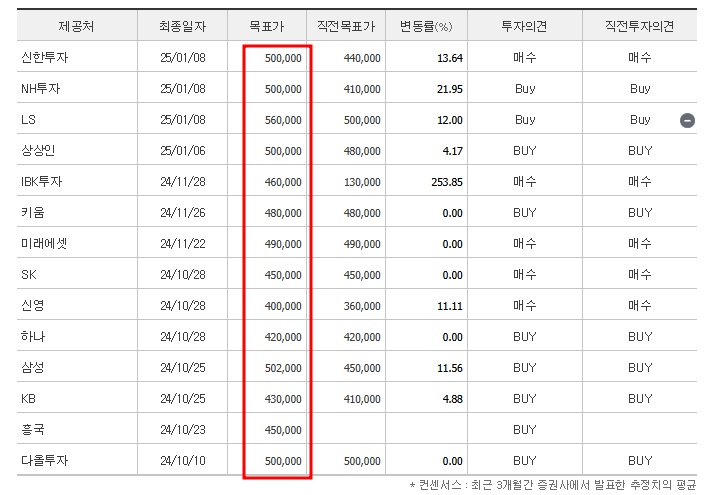Select the 24/11/26 date cell
Screen dimensions: 707x495
(183, 213)
